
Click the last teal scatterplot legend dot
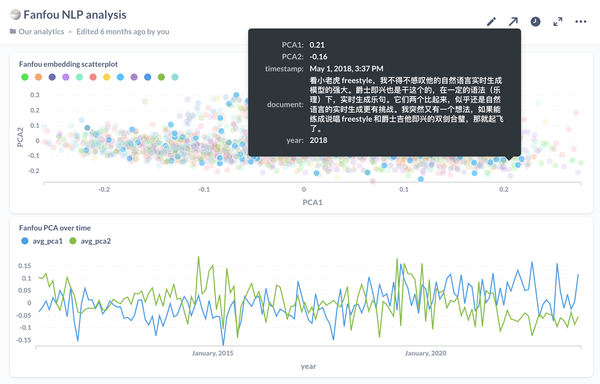[175, 77]
